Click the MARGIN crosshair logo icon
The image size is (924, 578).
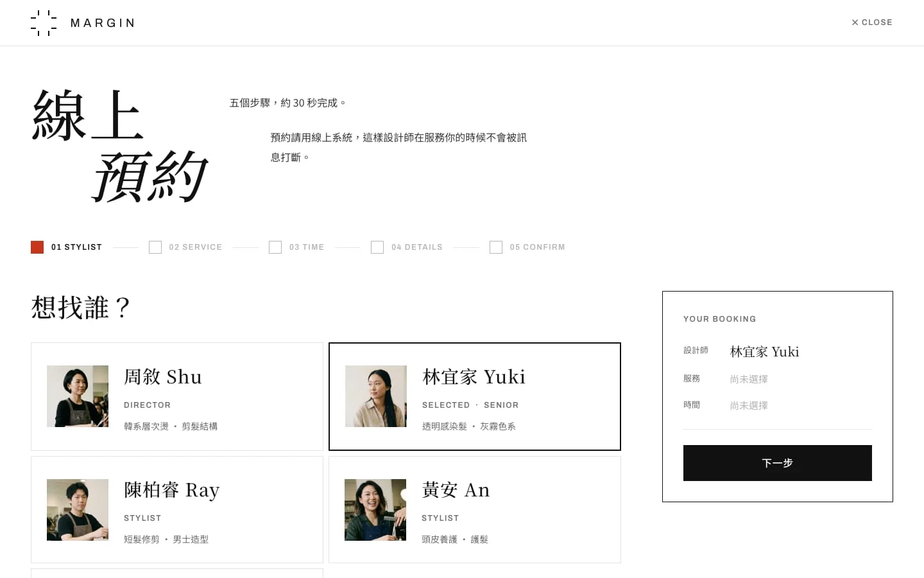44,23
